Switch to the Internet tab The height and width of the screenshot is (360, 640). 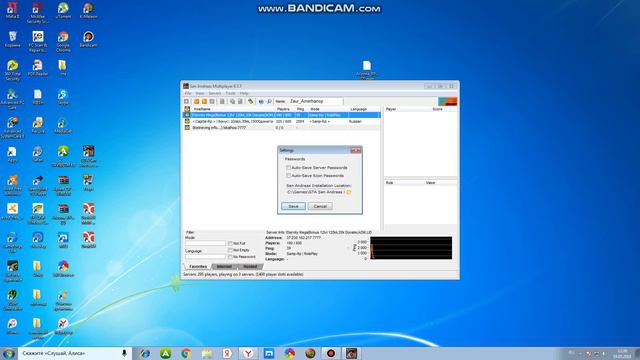coord(224,267)
